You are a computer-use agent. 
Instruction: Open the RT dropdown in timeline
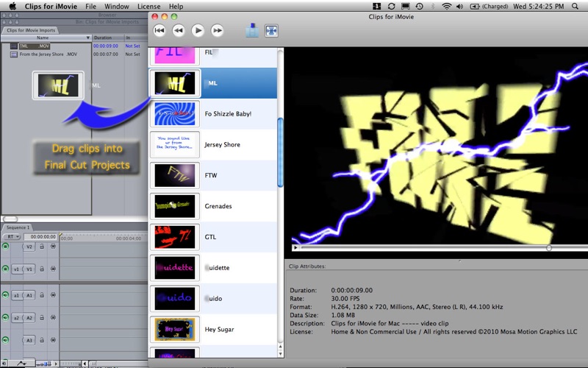tap(12, 237)
